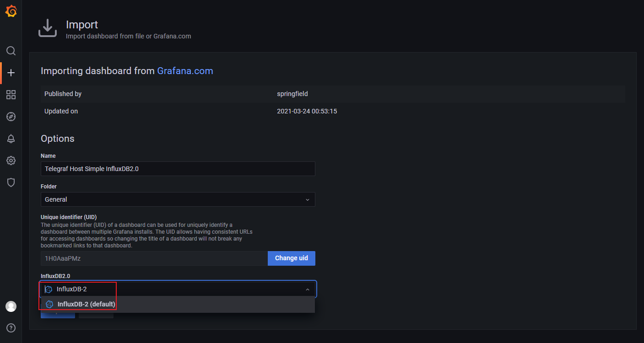Click the Options section heading
This screenshot has height=343, width=644.
[58, 139]
